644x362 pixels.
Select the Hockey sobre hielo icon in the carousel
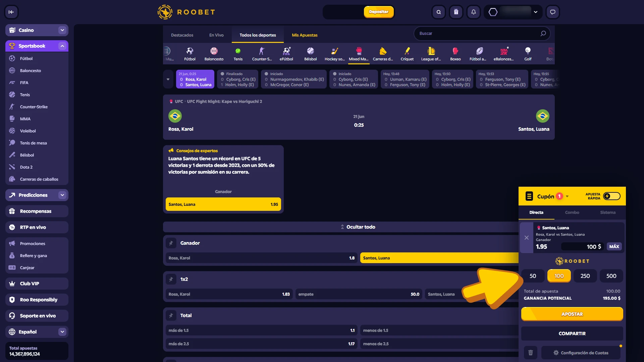click(335, 54)
